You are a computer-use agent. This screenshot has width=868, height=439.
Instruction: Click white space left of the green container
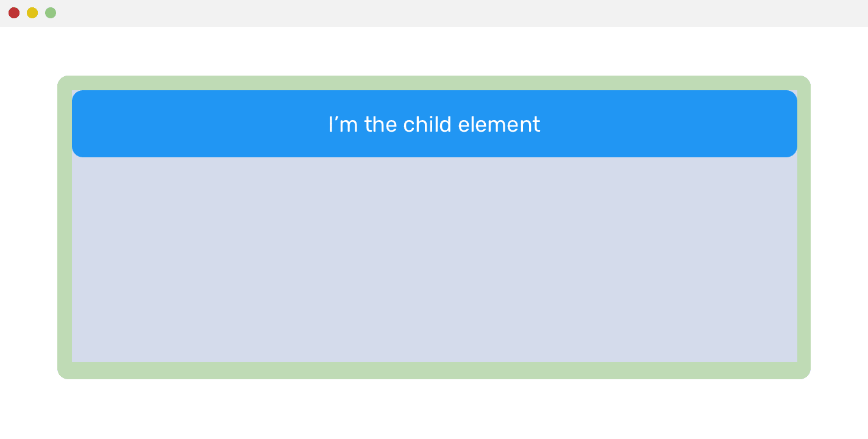(x=28, y=227)
